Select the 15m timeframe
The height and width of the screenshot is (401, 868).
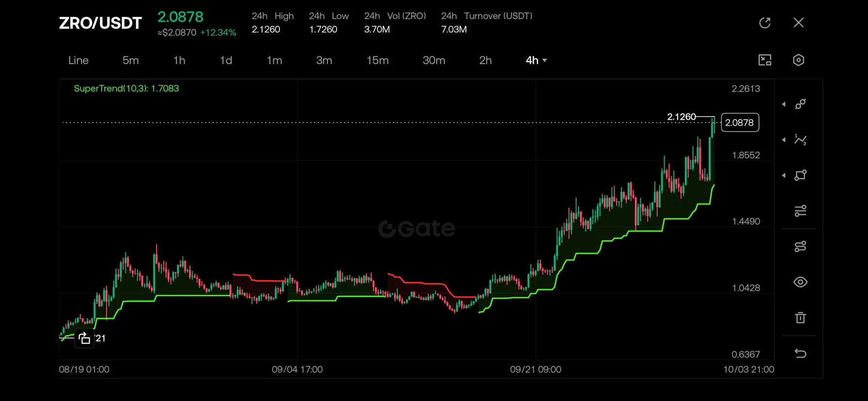378,60
